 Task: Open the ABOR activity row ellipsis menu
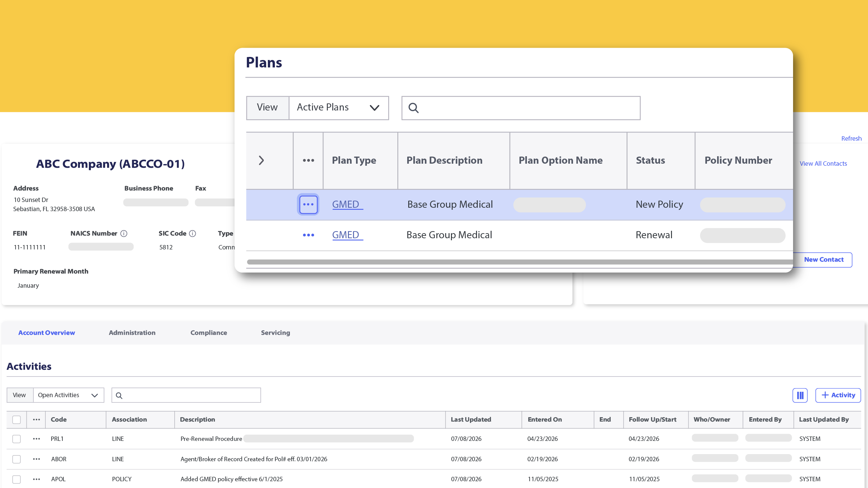[37, 459]
